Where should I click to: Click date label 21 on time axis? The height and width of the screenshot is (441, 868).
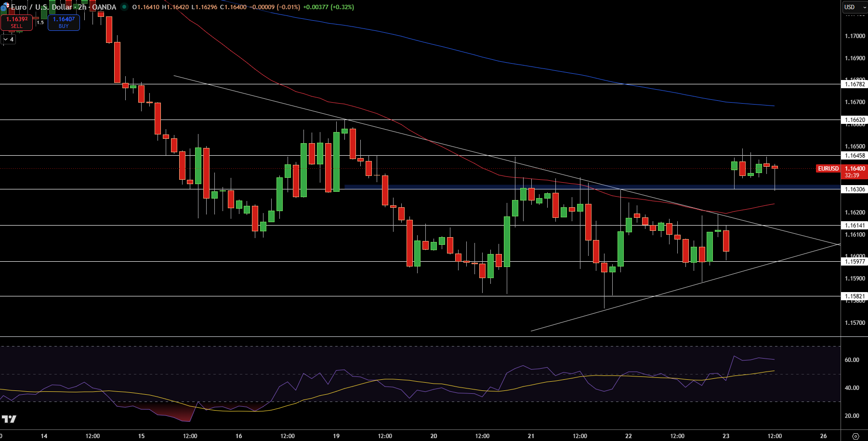point(531,436)
